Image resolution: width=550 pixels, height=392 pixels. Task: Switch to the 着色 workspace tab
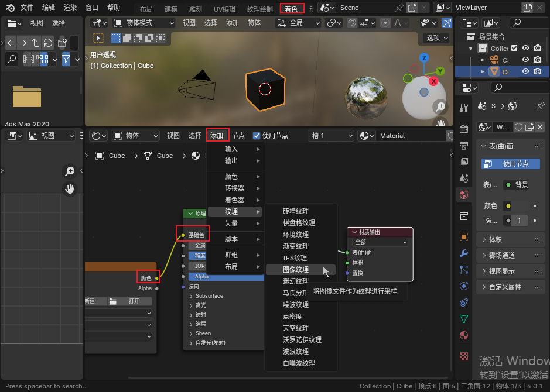click(291, 9)
